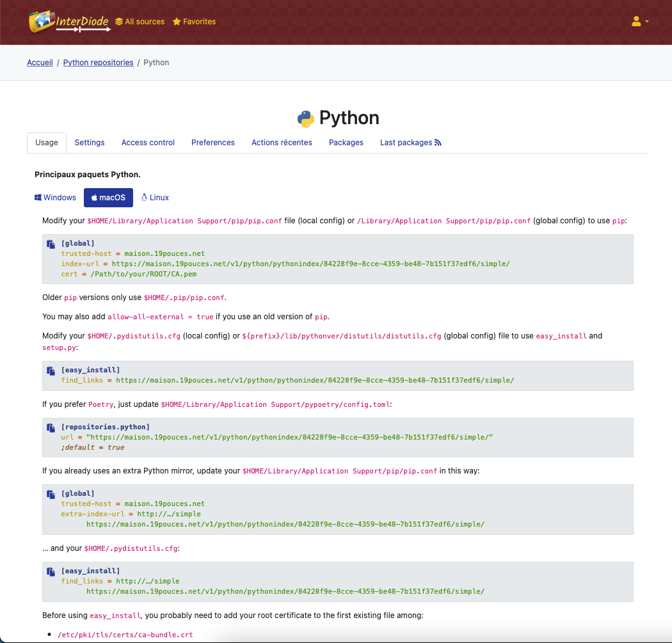Viewport: 672px width, 643px height.
Task: Click '$HOME/.pip/pip.conf' code text
Action: [184, 298]
